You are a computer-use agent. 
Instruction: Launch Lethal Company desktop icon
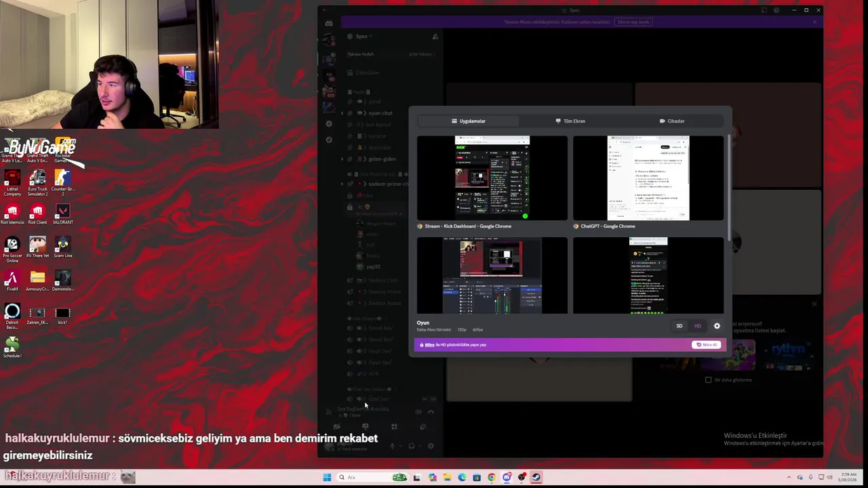click(12, 183)
